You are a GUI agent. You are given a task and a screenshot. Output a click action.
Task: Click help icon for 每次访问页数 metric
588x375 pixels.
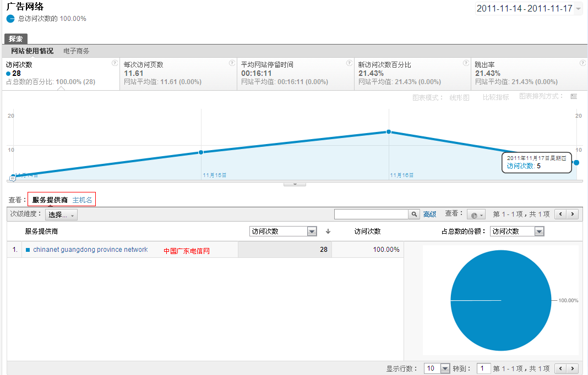click(232, 63)
